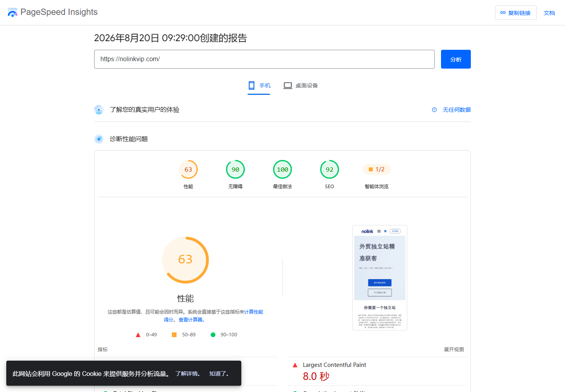Click the red triangle 0–49 legend icon
Screen dimensions: 565x392
[138, 335]
